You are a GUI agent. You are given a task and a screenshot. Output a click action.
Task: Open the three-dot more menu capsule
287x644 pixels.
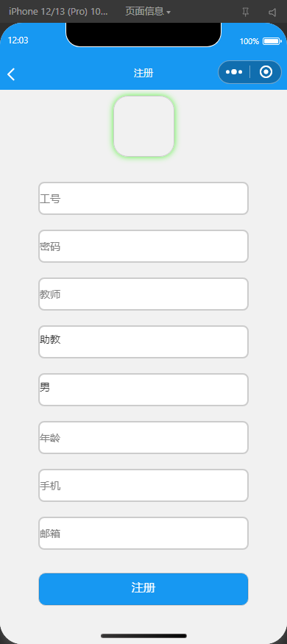[234, 72]
